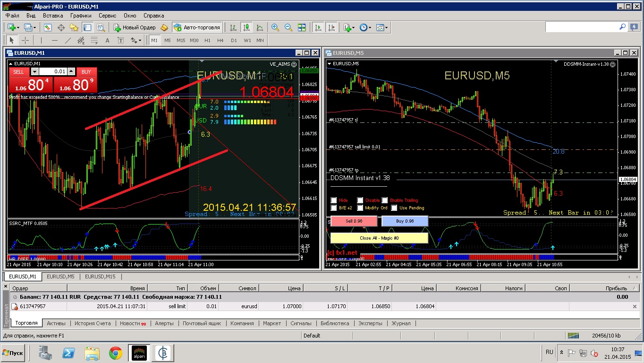Screen dimensions: 644x363
Task: Open the Графики menu
Action: pos(81,15)
